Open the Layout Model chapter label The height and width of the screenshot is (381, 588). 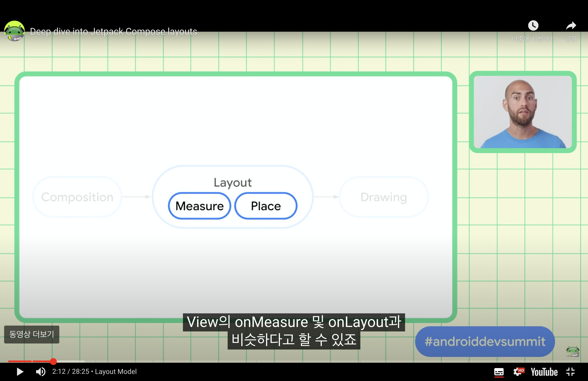(116, 372)
